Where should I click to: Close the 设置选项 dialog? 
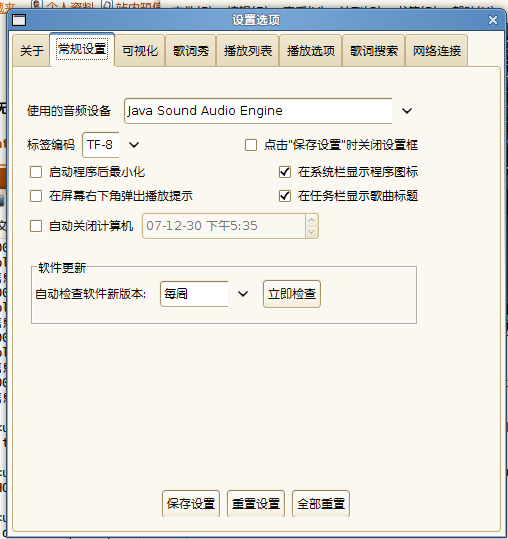click(x=493, y=20)
